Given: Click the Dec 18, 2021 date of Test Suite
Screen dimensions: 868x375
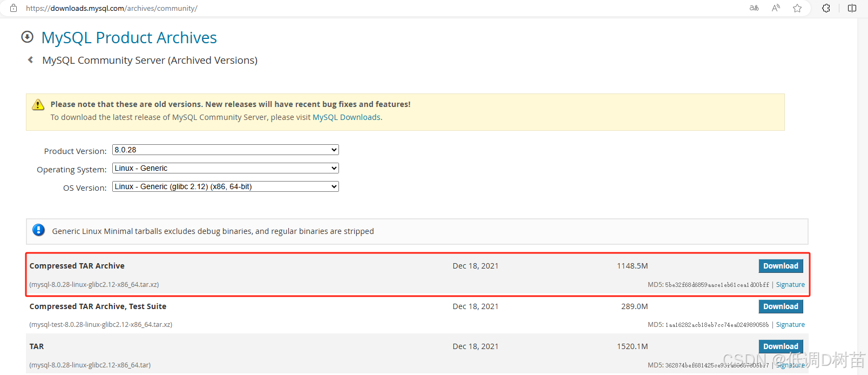Looking at the screenshot, I should pyautogui.click(x=476, y=306).
